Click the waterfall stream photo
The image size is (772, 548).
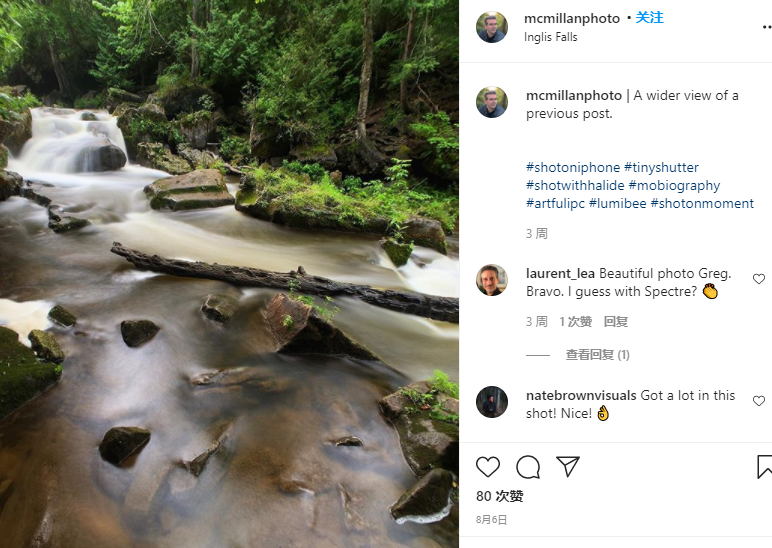[x=229, y=274]
